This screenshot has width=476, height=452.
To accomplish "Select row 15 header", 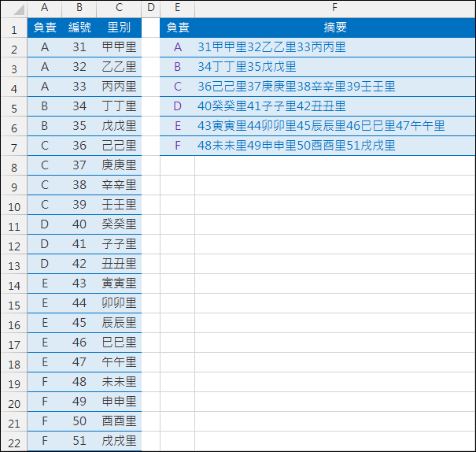I will (14, 304).
